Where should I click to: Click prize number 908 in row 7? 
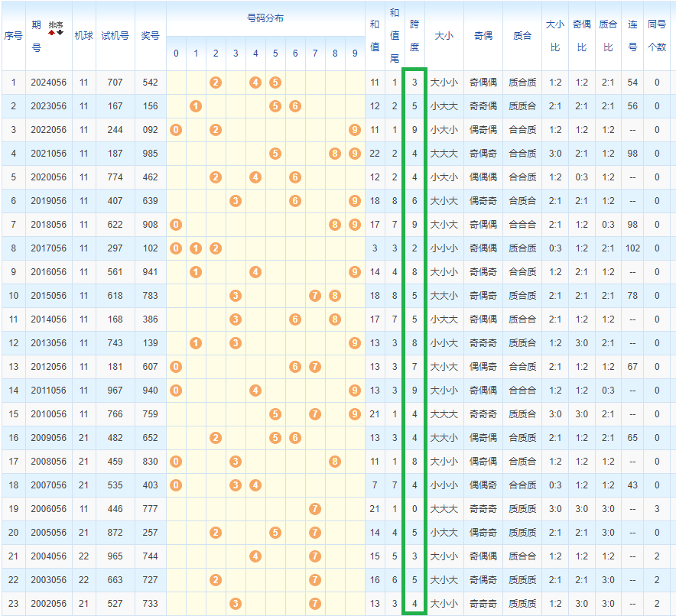coord(150,225)
